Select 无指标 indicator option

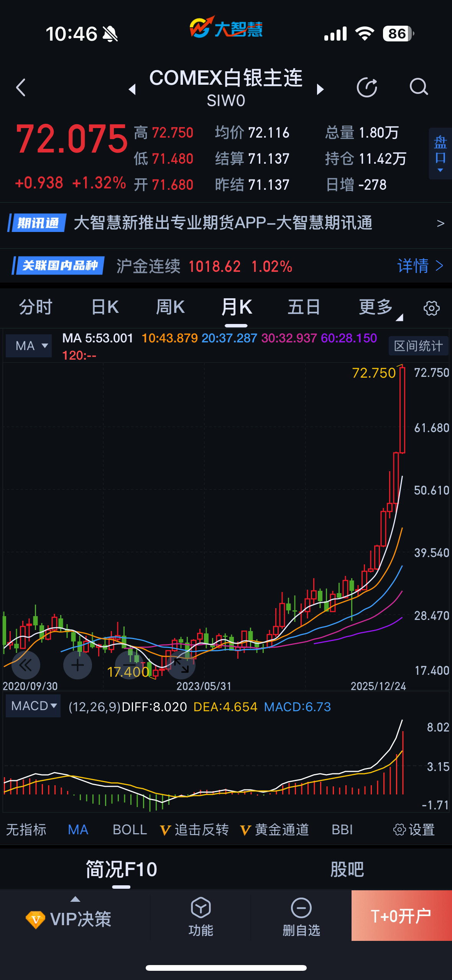pos(26,830)
